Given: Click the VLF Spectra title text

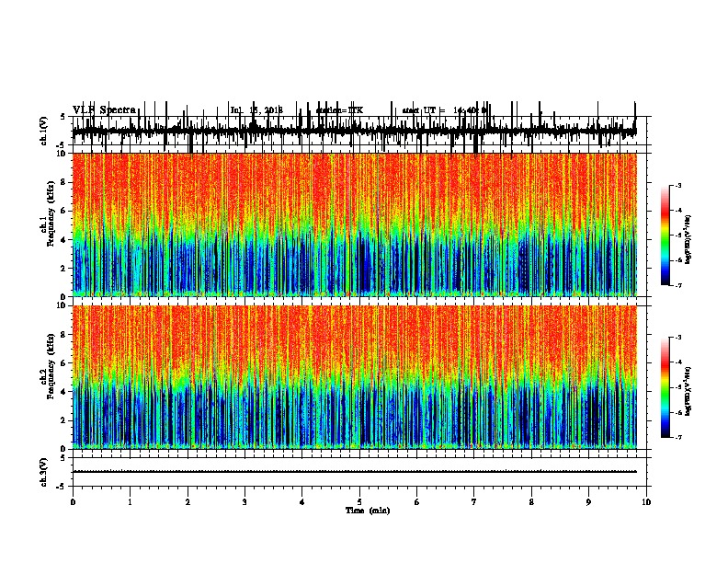Looking at the screenshot, I should coord(104,110).
